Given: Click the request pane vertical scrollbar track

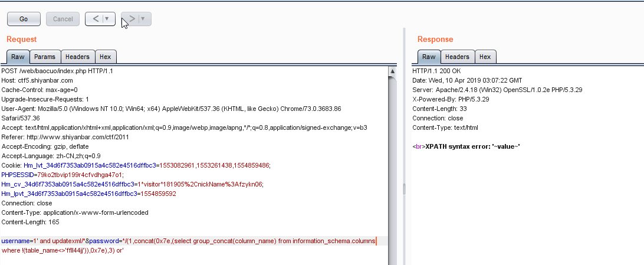Looking at the screenshot, I should [392, 171].
